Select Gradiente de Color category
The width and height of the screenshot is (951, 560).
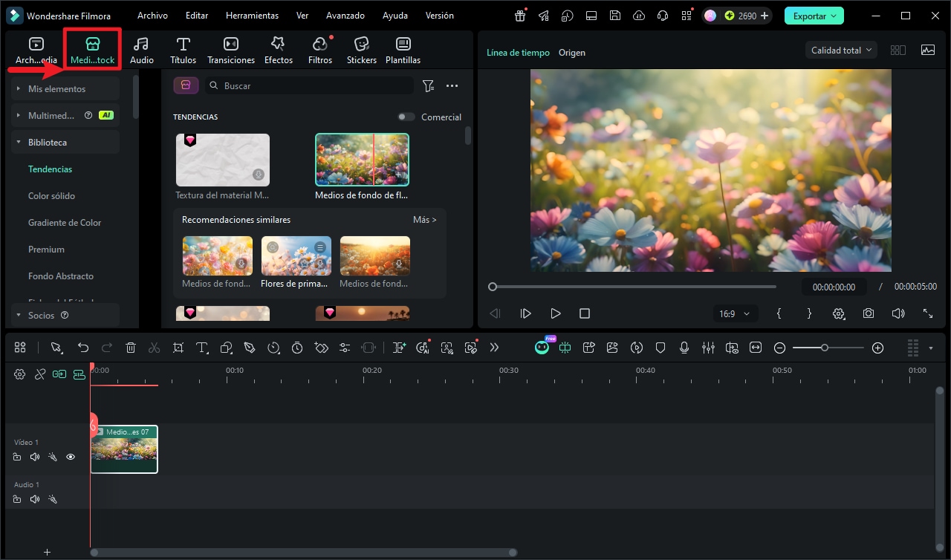pos(65,223)
